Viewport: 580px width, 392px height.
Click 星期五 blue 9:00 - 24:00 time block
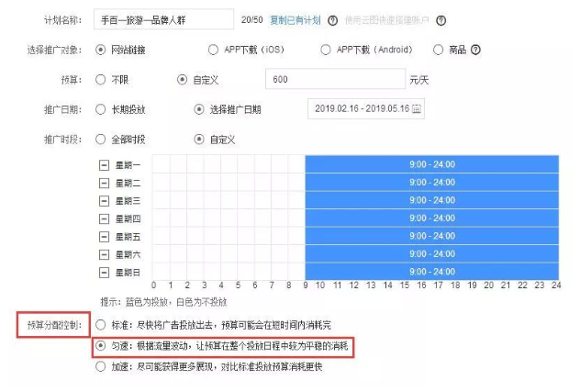click(x=432, y=236)
